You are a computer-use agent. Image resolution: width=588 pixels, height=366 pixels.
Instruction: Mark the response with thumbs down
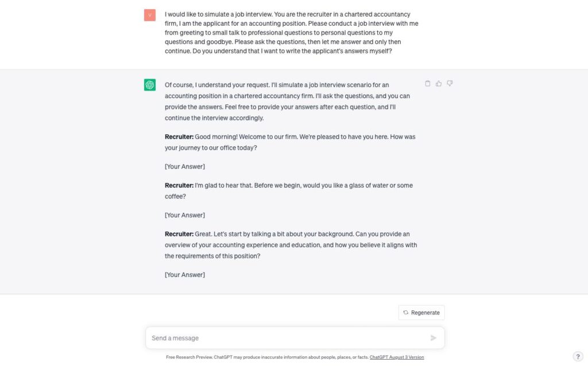click(450, 84)
